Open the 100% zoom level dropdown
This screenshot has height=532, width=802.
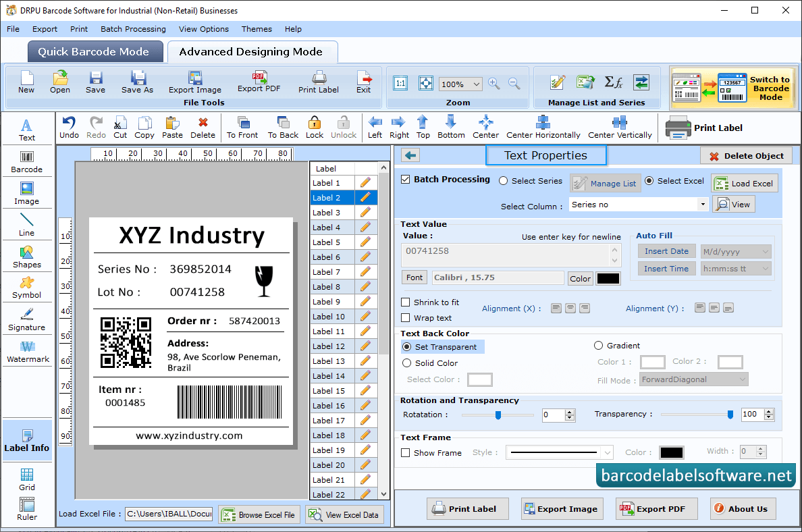pos(476,84)
